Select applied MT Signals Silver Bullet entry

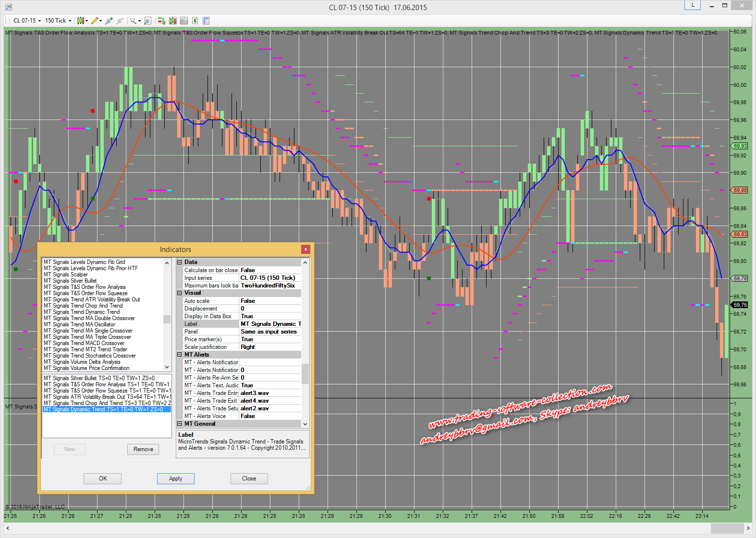(x=99, y=378)
